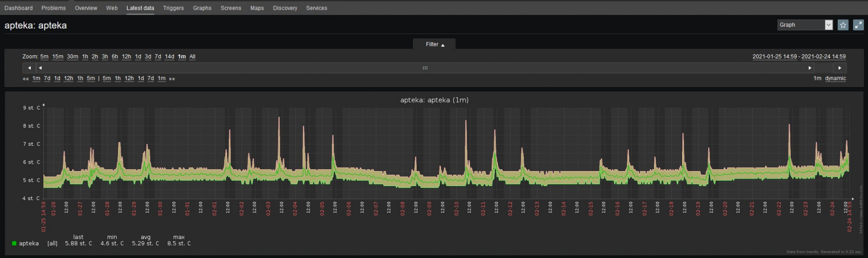This screenshot has width=868, height=258.
Task: Click the scrollbar's left edge arrow handle
Action: pos(40,68)
